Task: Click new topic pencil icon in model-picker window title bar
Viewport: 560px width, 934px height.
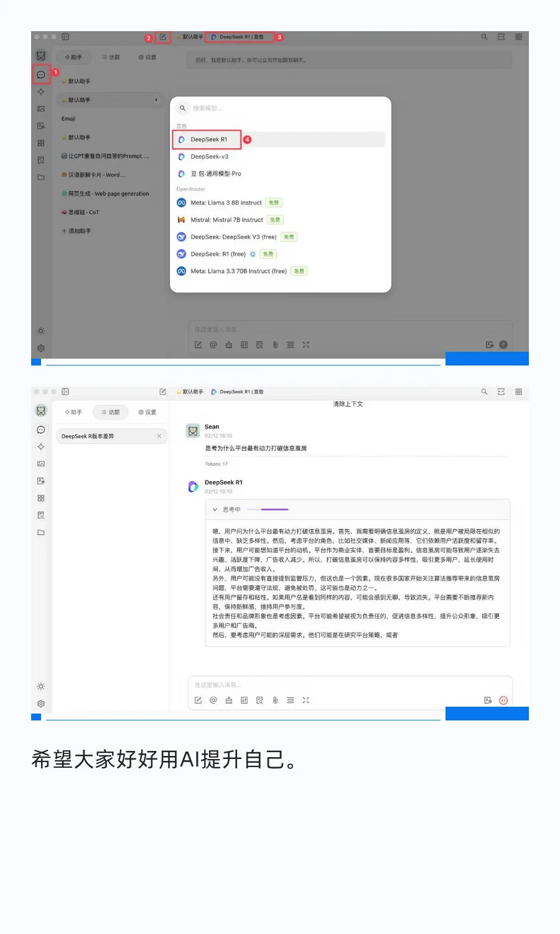Action: (162, 37)
